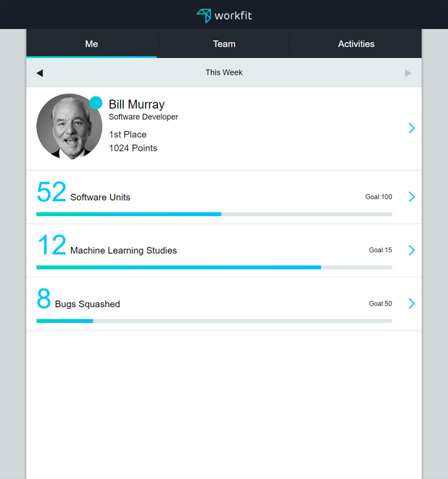Click the Bill Murray name heading
Image resolution: width=448 pixels, height=479 pixels.
click(x=136, y=105)
